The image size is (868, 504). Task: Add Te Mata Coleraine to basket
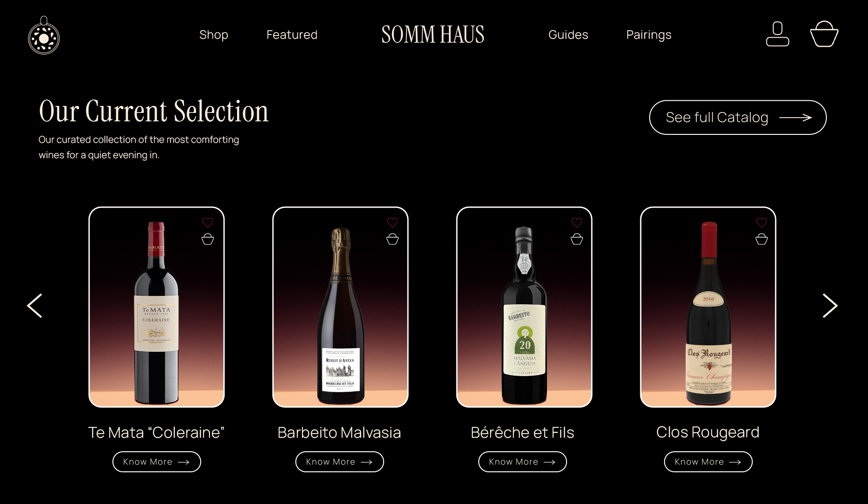(208, 239)
